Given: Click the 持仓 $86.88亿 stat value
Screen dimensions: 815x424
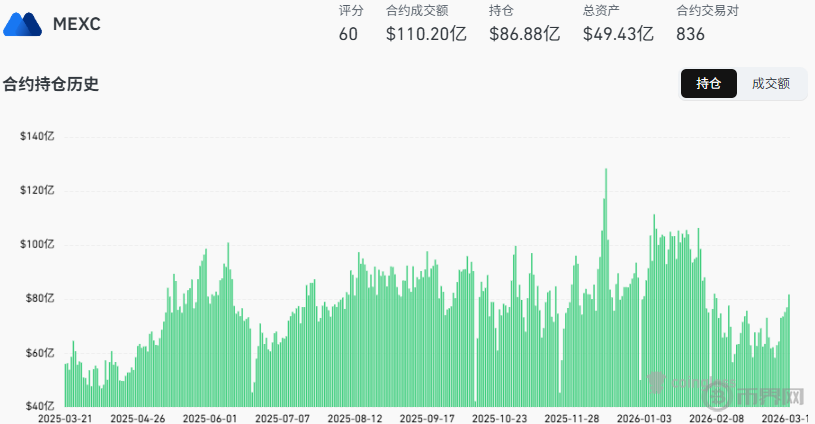Looking at the screenshot, I should pos(524,34).
